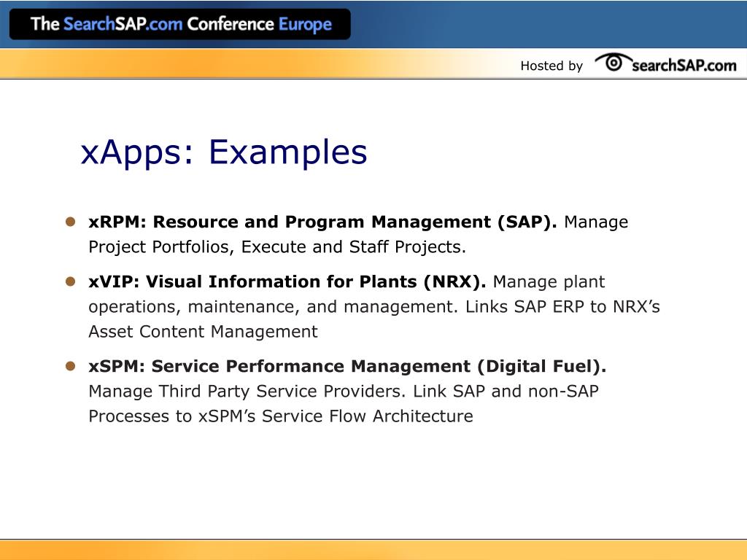The width and height of the screenshot is (747, 560).
Task: Click 'xRPM: Resource and Program Management (SAP).' heading
Action: click(322, 222)
